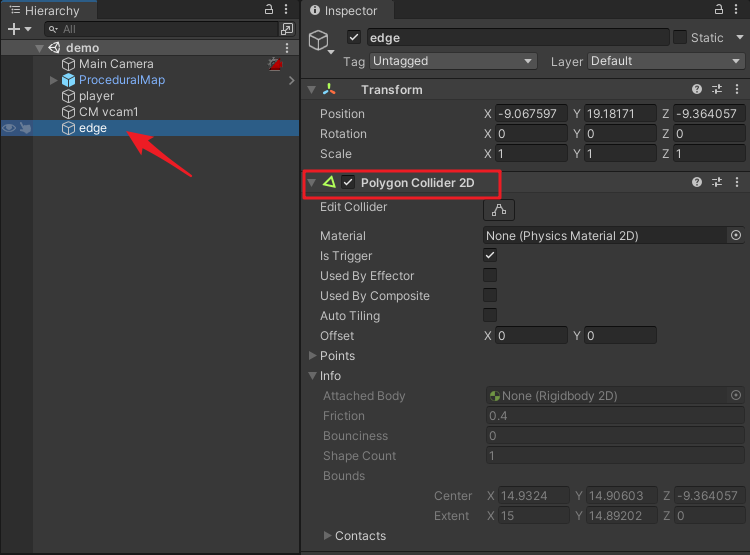Disable the Polygon Collider 2D component checkbox
The height and width of the screenshot is (555, 750).
[x=348, y=182]
